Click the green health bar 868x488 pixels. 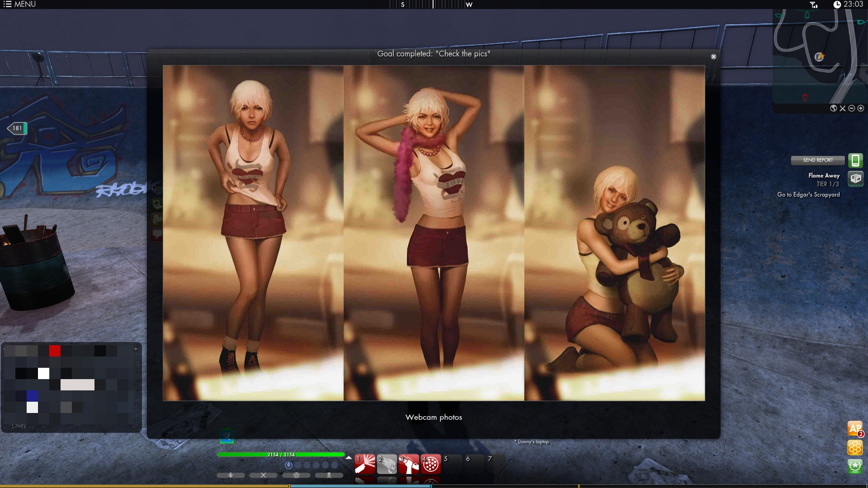coord(280,455)
